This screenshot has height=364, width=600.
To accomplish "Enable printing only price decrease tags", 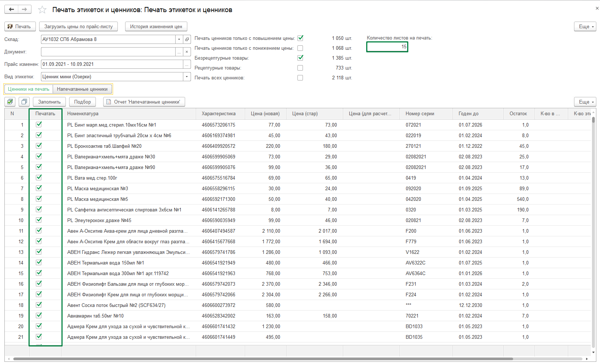I will [x=300, y=48].
